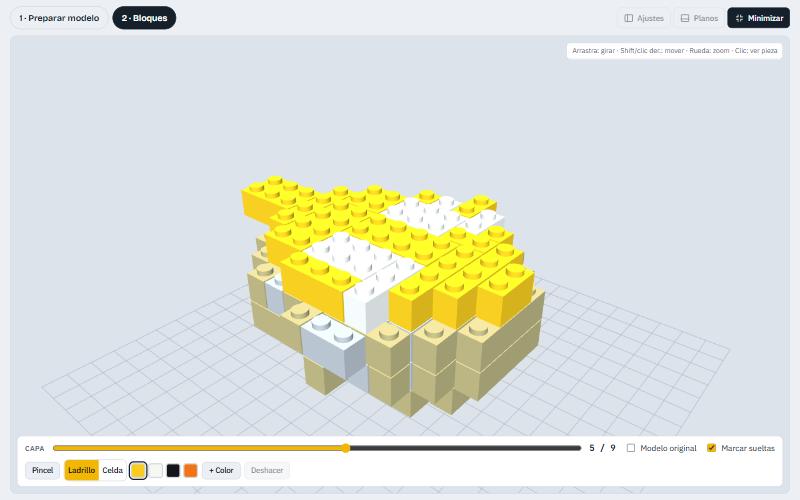The width and height of the screenshot is (800, 500).
Task: Click the Deshacer undo button
Action: tap(267, 470)
